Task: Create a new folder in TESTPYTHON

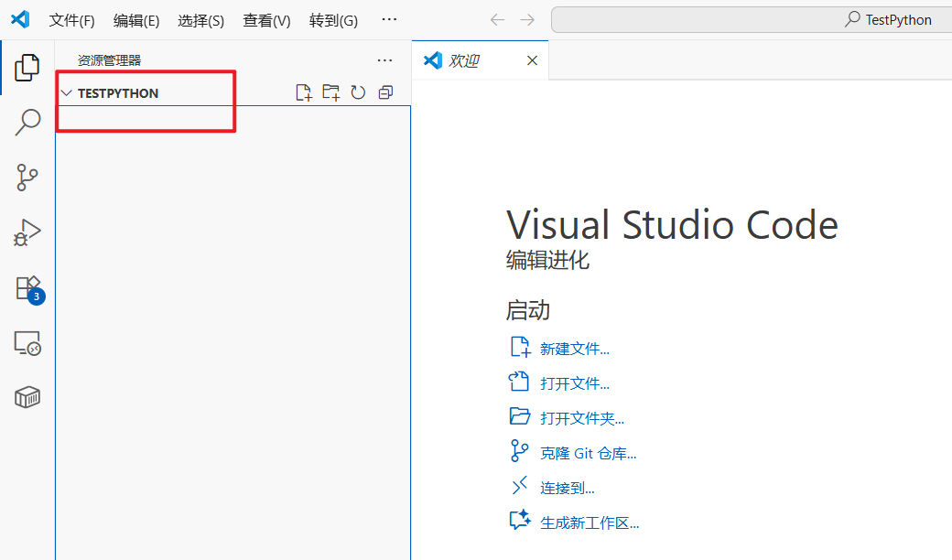Action: point(330,92)
